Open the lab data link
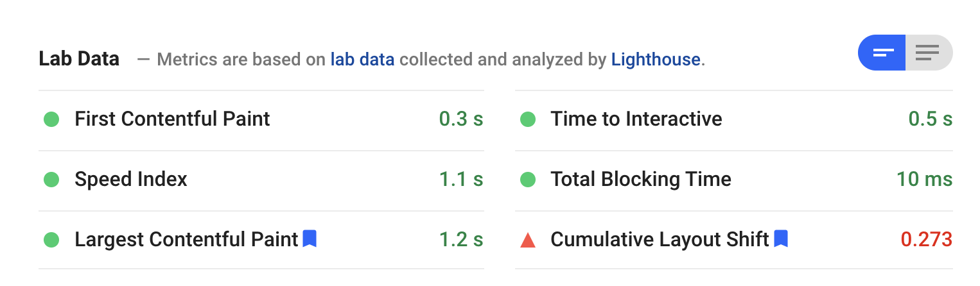 click(362, 60)
